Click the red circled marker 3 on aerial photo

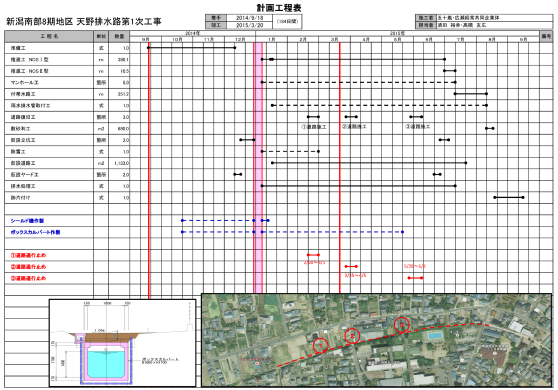pos(402,325)
